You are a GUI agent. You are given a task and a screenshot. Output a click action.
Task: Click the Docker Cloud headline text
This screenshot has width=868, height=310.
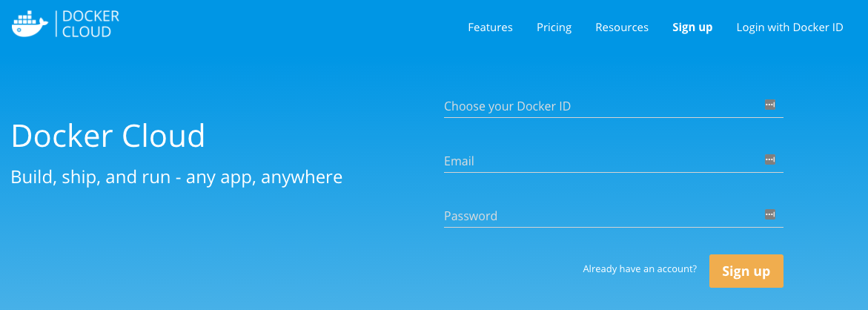[x=108, y=136]
